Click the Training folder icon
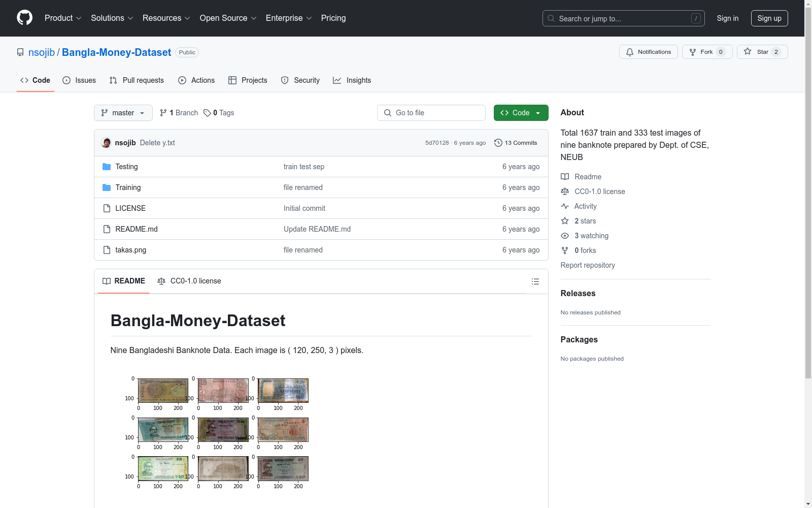This screenshot has height=508, width=812. (x=107, y=187)
